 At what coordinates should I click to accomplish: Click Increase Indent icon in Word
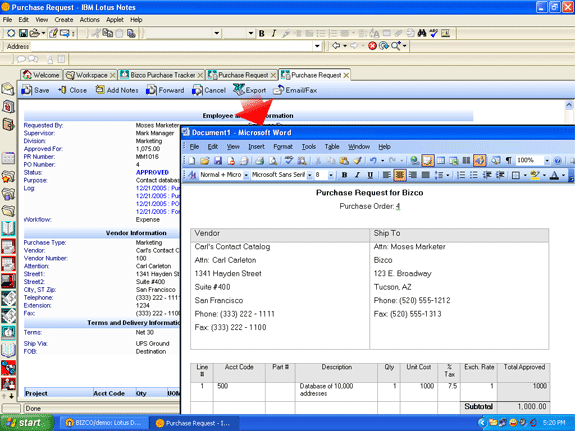click(x=500, y=175)
